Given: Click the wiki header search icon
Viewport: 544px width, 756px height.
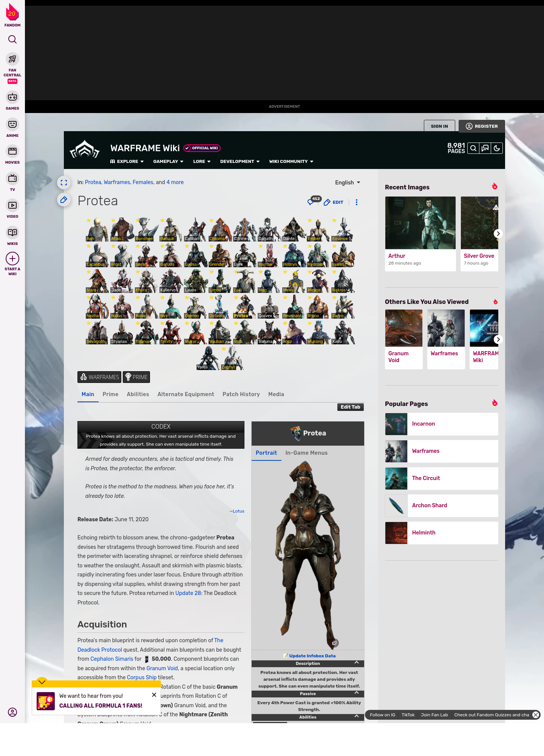Looking at the screenshot, I should click(x=473, y=148).
